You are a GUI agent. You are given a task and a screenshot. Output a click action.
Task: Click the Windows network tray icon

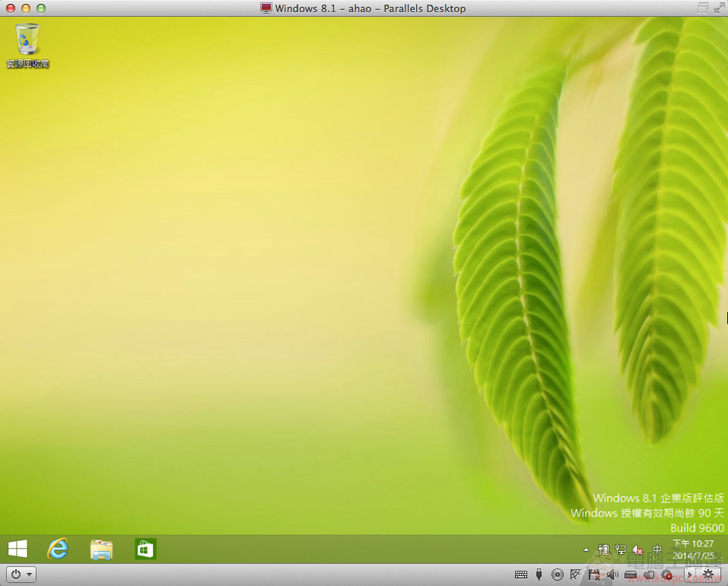point(621,549)
